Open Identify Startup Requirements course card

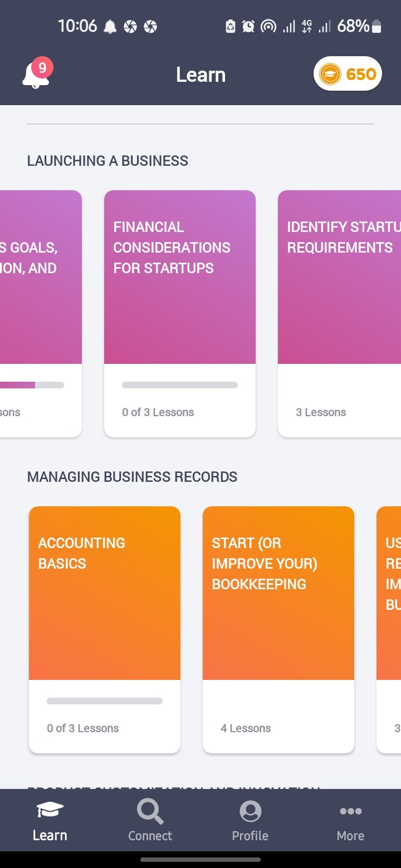tap(339, 314)
